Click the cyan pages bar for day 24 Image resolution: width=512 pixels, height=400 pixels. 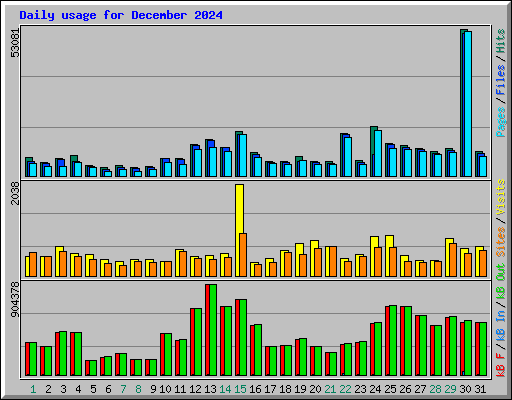[378, 153]
